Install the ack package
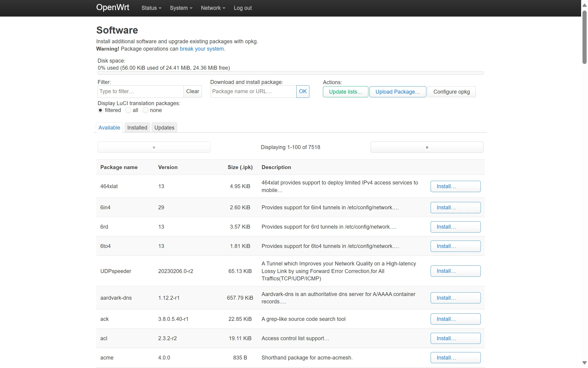Image resolution: width=588 pixels, height=368 pixels. pyautogui.click(x=455, y=319)
